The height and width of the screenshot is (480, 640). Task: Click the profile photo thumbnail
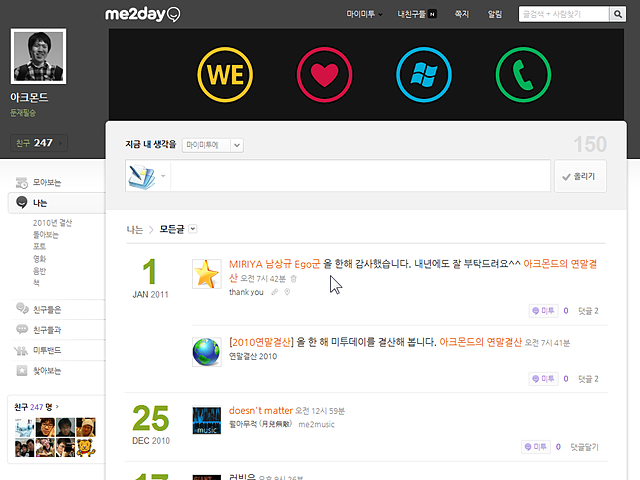(39, 58)
